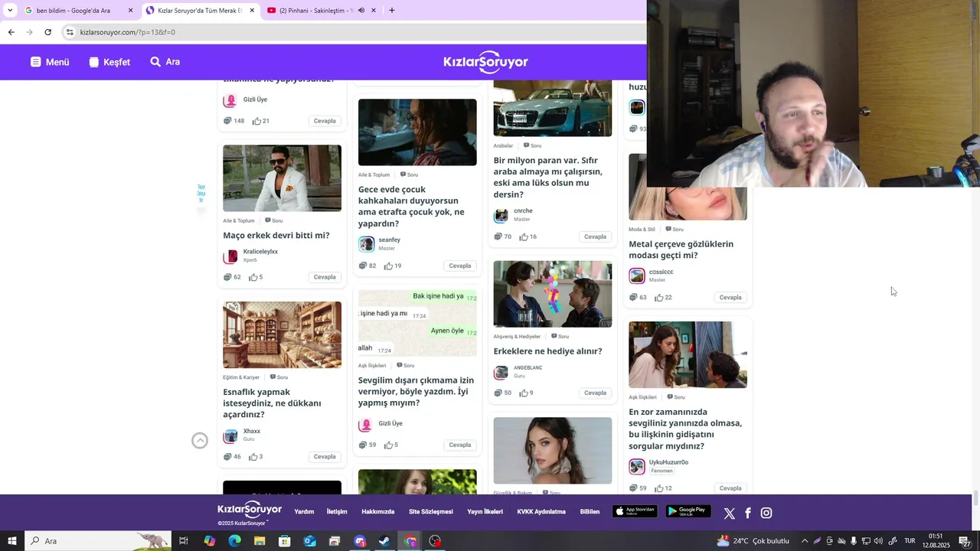
Task: Open comments icon on 'Bir milyon paran var' card
Action: (498, 236)
